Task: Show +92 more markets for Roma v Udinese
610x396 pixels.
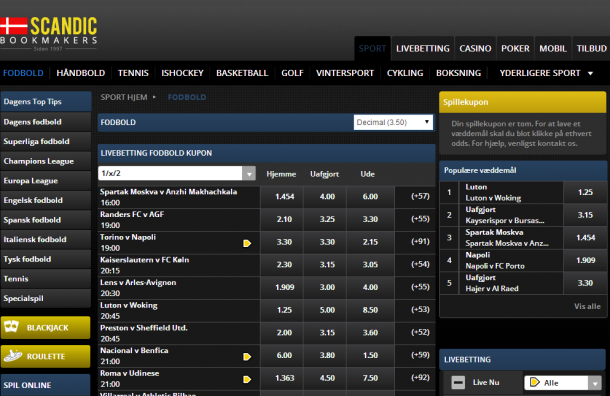Action: pos(420,378)
